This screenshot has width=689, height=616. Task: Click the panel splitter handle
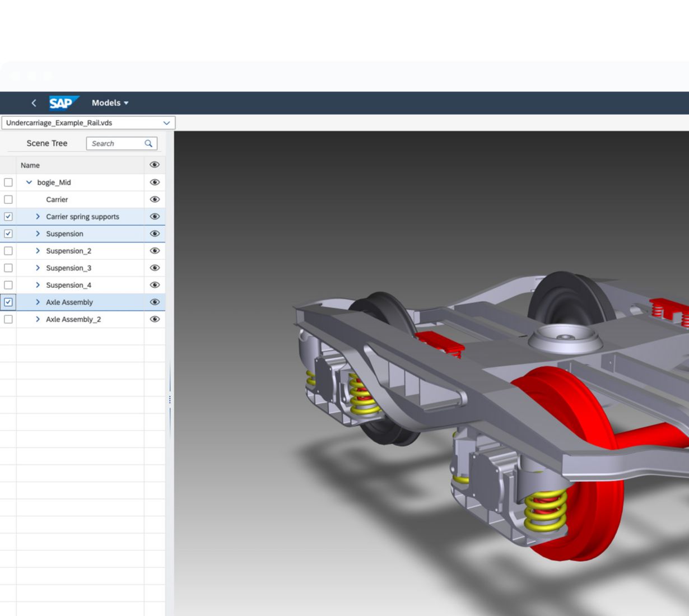pos(170,400)
